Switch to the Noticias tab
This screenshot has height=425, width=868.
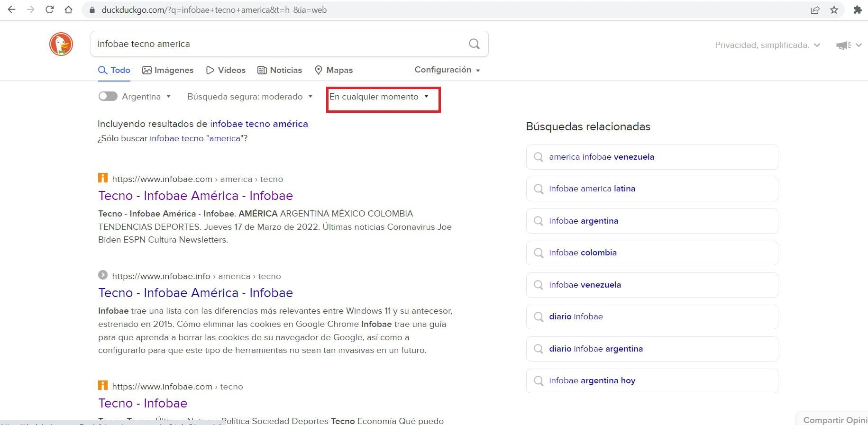(x=280, y=70)
